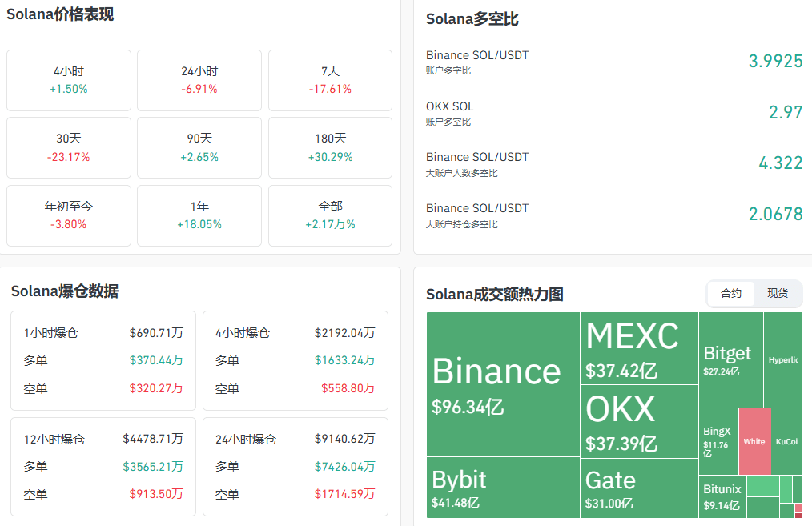Select the Binance block in heatmap
The image size is (812, 526).
(x=503, y=384)
